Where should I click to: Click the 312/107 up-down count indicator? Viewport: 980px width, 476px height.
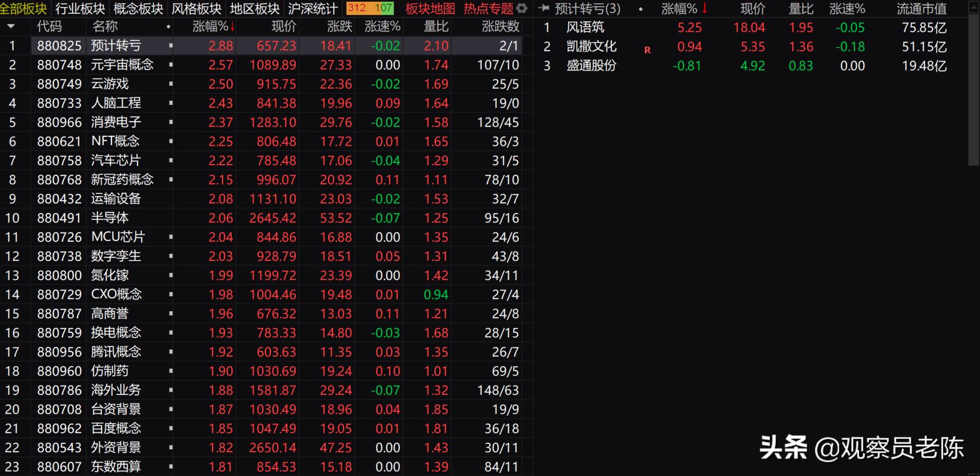[x=370, y=8]
